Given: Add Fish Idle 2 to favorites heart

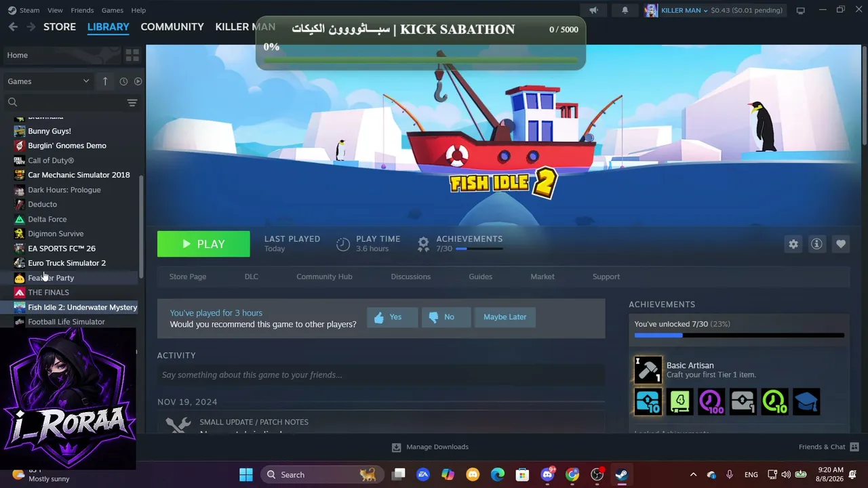Looking at the screenshot, I should (841, 244).
